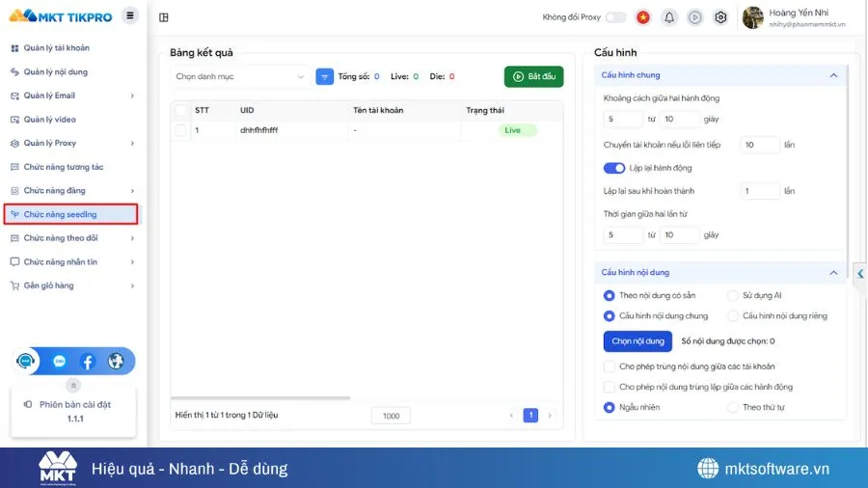The image size is (868, 488).
Task: Click the blue filter icon next to Tổng số
Action: pos(324,76)
